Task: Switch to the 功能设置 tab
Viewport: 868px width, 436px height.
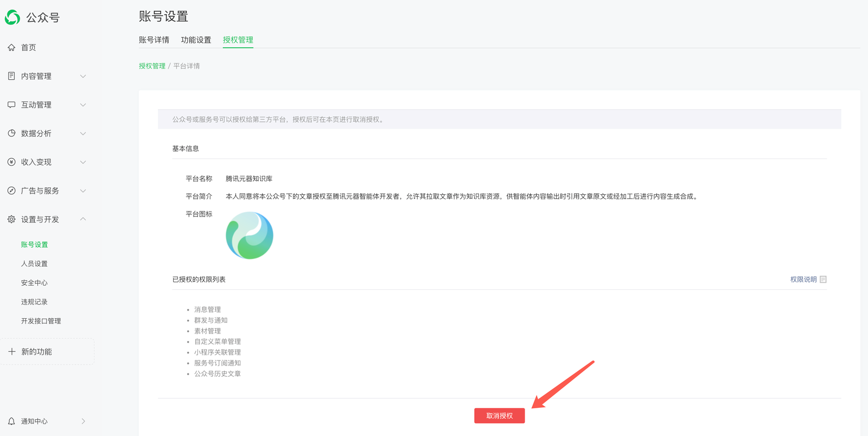Action: coord(196,40)
